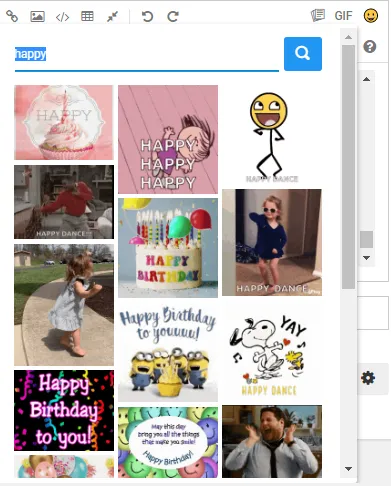
Task: Open the help question mark icon
Action: 370,47
